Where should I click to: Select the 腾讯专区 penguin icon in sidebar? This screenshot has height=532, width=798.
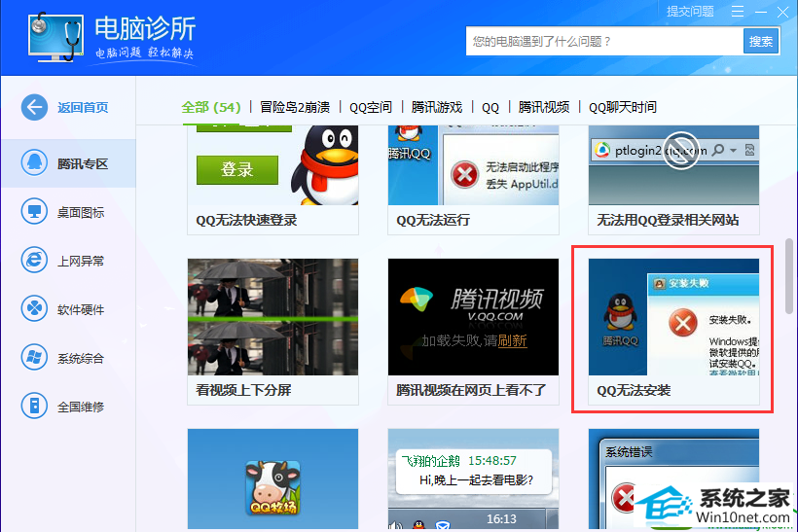(x=34, y=163)
